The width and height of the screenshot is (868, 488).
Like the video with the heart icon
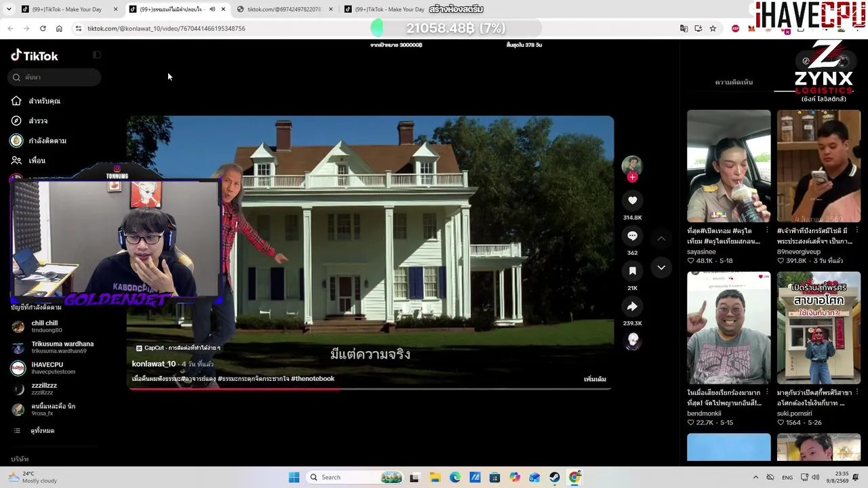(x=632, y=201)
